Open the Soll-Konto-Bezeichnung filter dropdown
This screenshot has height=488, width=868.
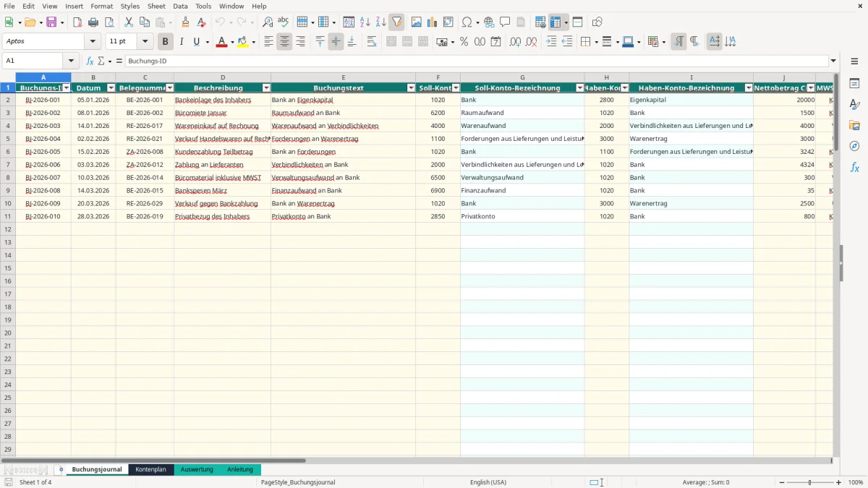pos(579,88)
